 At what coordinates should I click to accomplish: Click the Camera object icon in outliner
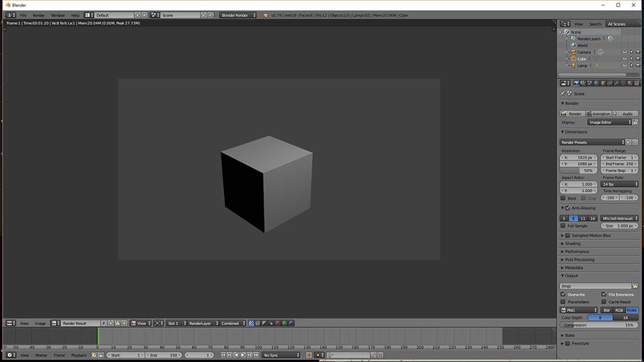(574, 52)
